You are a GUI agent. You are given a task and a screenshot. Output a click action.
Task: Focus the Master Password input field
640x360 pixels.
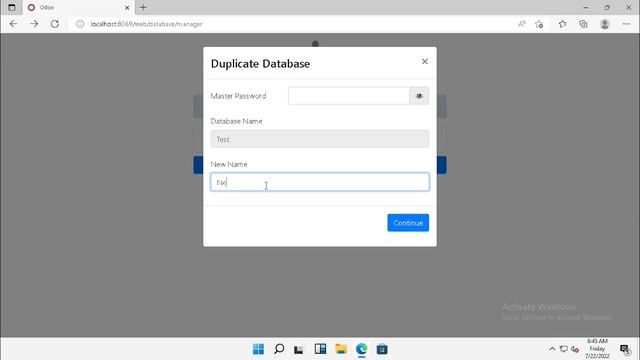pos(349,96)
